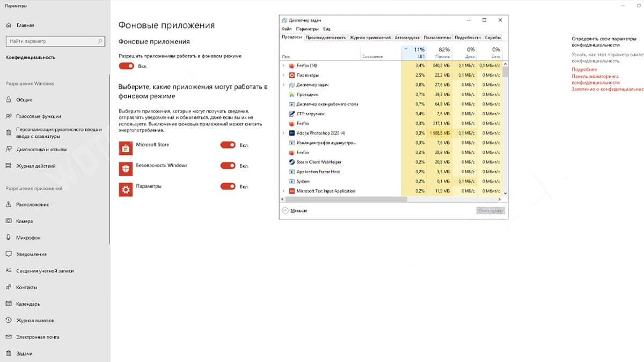
Task: Click the Безопасность Windows shield icon
Action: click(126, 169)
